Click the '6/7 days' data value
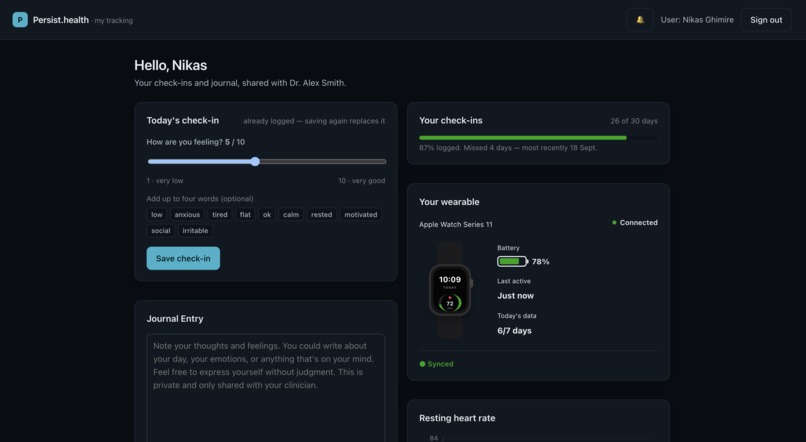806x442 pixels. (x=515, y=330)
